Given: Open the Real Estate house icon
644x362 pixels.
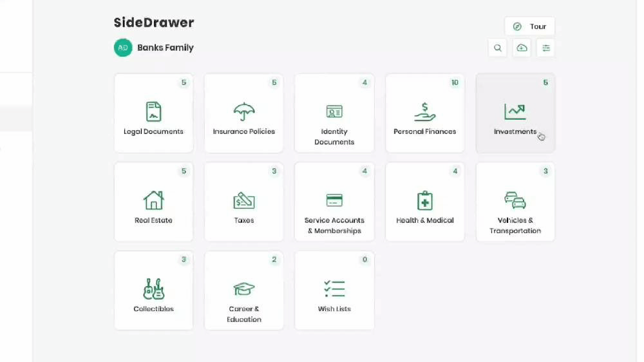Looking at the screenshot, I should coord(153,200).
